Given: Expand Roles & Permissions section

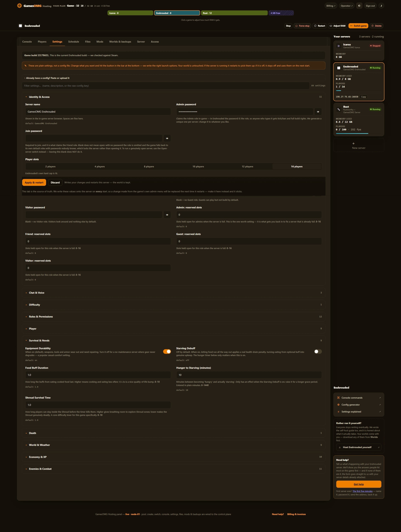Looking at the screenshot, I should [x=174, y=317].
